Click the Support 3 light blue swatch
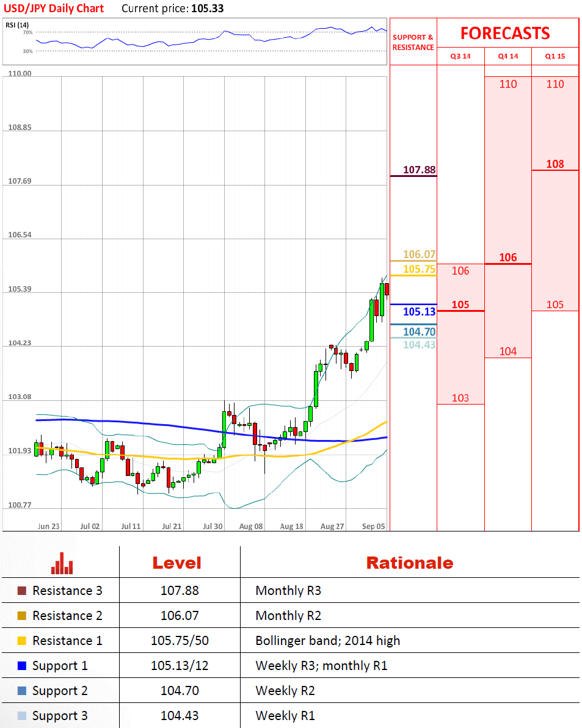 22,716
